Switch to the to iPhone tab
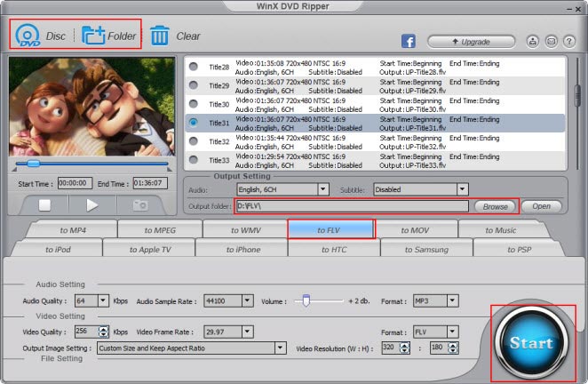588x384 pixels. coord(243,250)
